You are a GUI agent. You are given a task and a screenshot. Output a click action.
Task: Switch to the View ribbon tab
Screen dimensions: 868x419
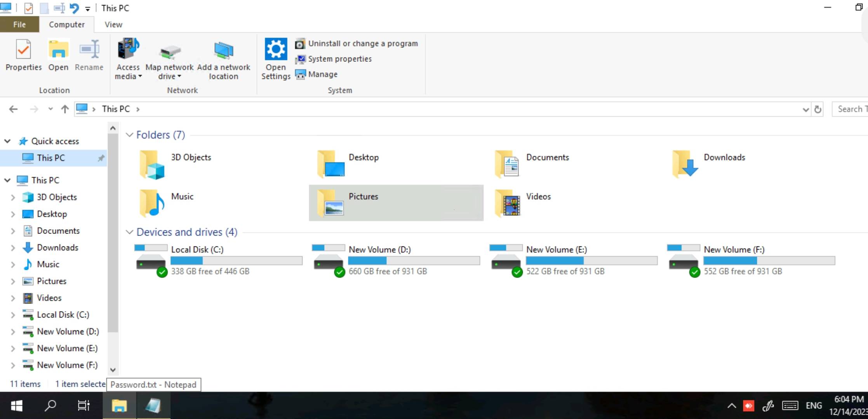113,24
